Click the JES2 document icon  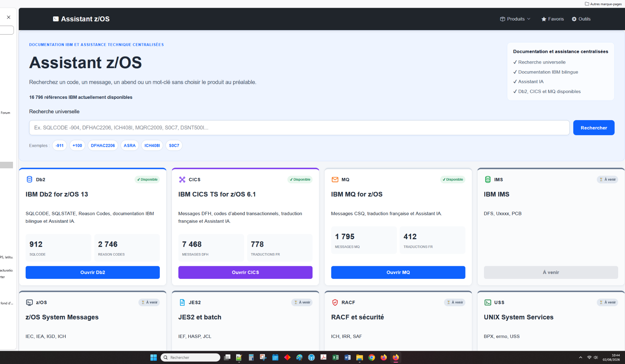pos(182,302)
